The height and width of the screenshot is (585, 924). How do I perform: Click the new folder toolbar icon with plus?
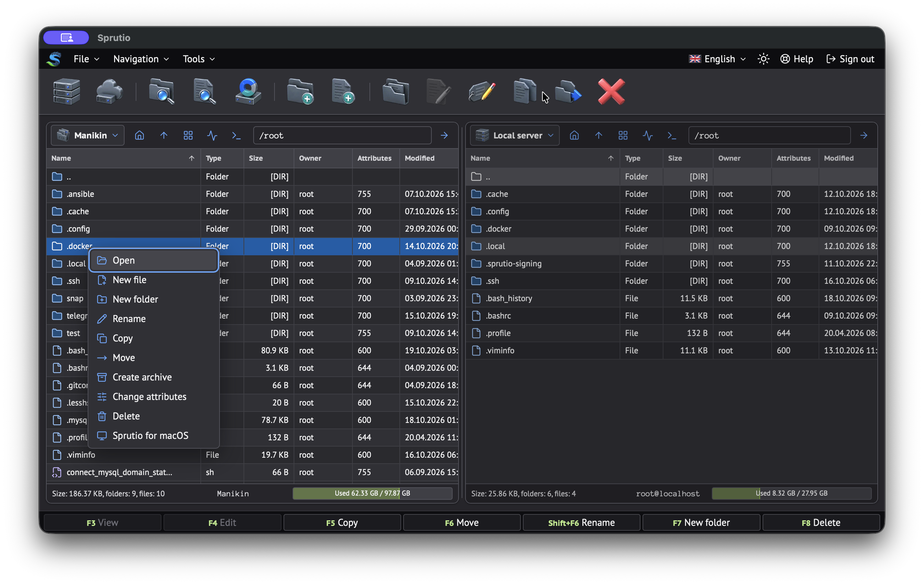(x=300, y=92)
